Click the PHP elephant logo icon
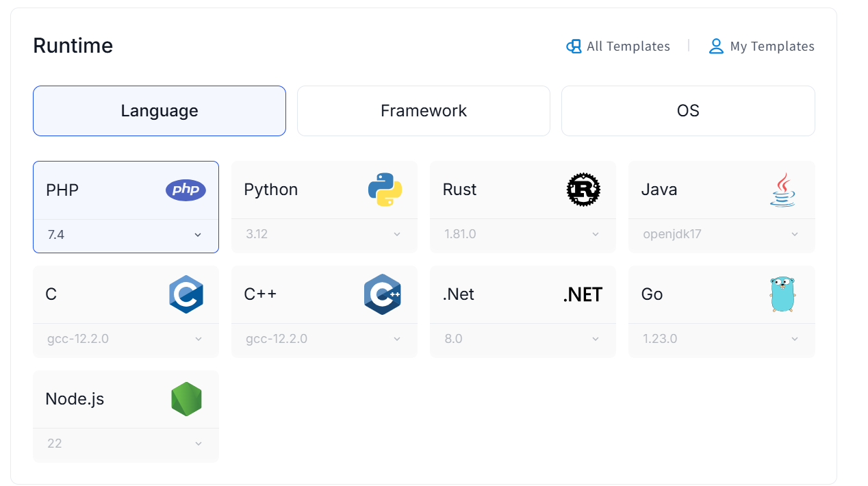Viewport: 868px width, 486px height. (x=186, y=190)
